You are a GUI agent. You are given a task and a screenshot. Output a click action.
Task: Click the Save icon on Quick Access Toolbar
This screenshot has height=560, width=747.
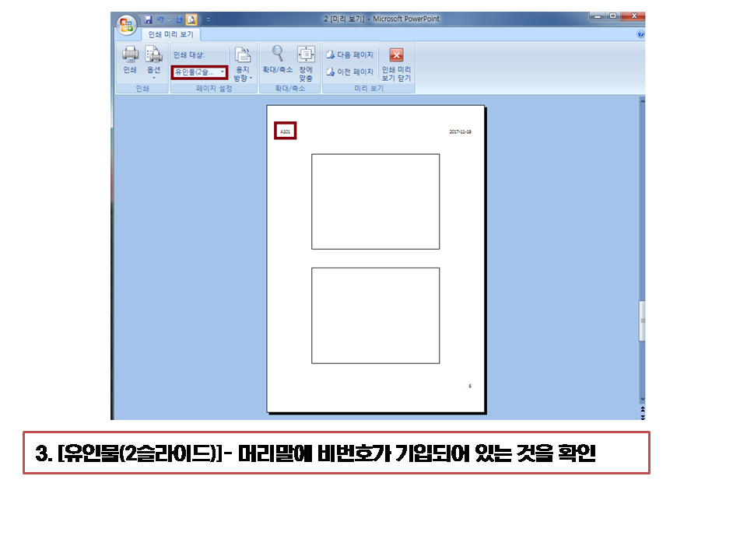coord(148,18)
